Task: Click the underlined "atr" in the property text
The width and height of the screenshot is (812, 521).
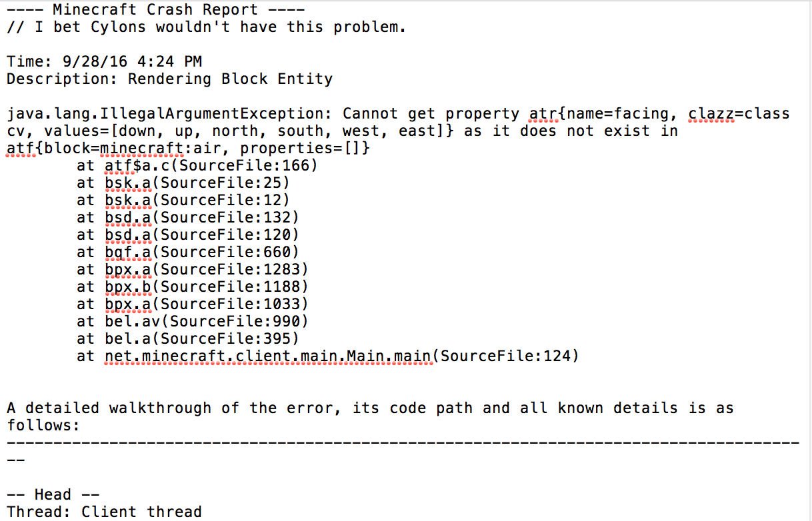Action: [x=543, y=114]
